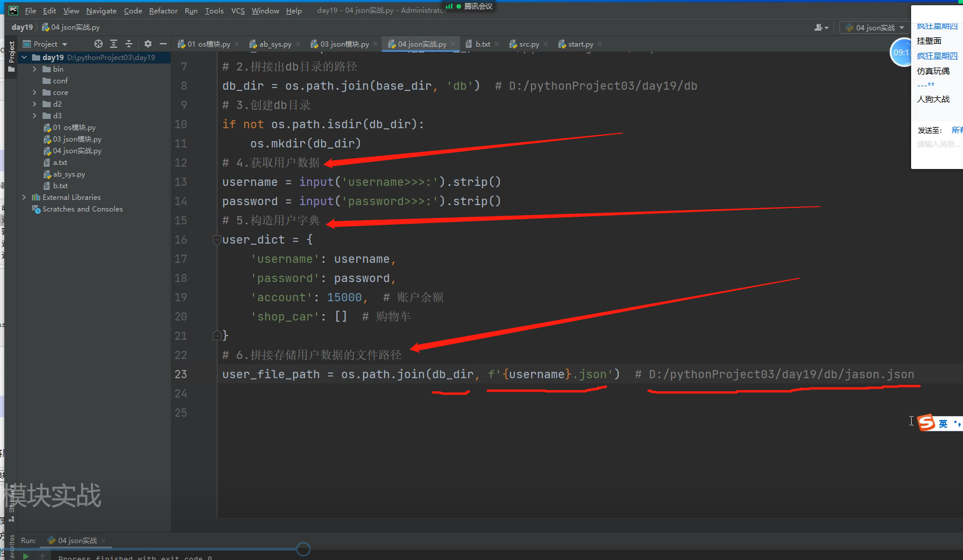Click 所有 recipient link in chat panel
The height and width of the screenshot is (560, 963).
(957, 130)
